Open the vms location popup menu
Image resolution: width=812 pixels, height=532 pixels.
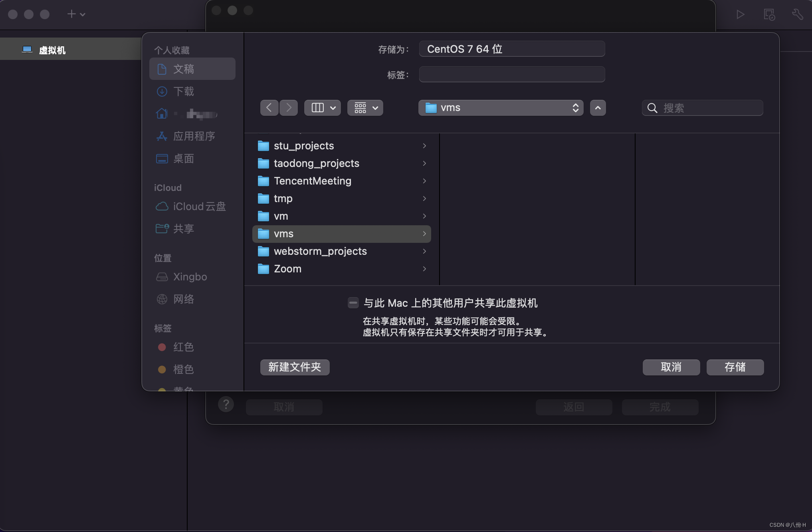(501, 108)
